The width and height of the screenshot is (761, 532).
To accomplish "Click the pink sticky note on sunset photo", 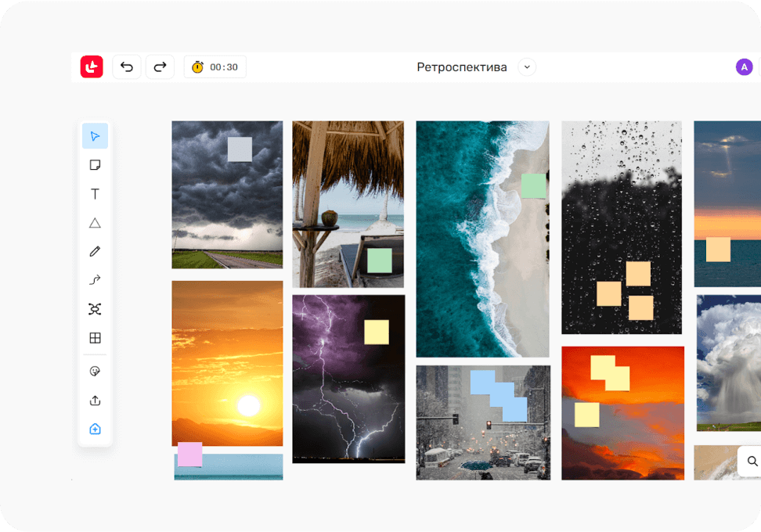I will pos(189,455).
